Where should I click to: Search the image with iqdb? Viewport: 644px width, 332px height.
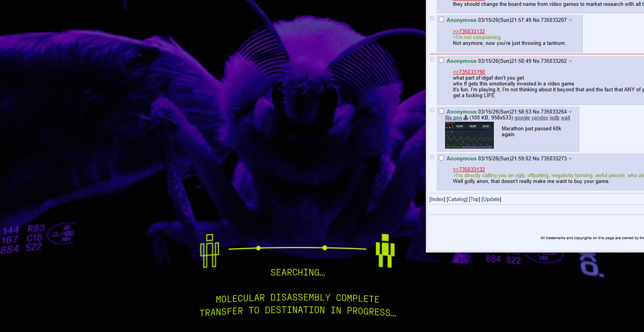(x=554, y=118)
